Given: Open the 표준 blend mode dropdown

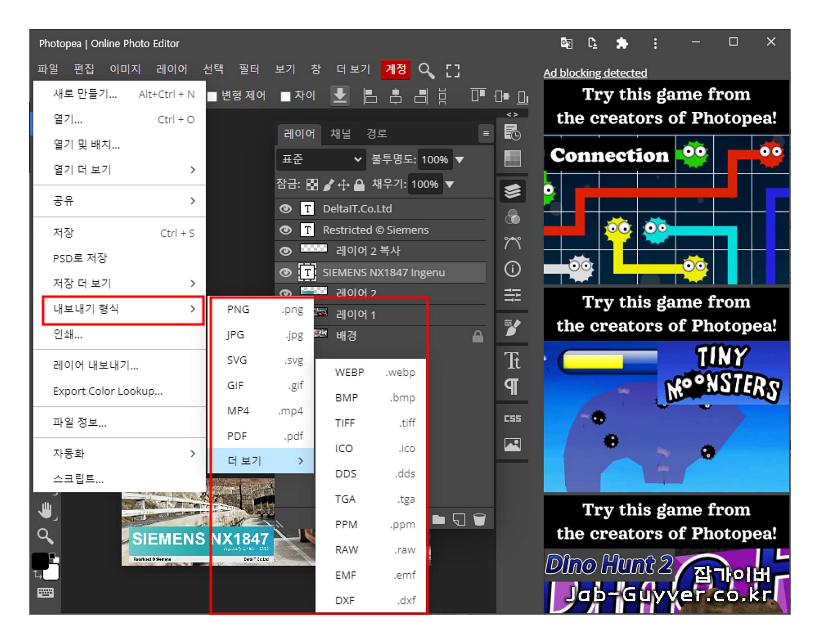Looking at the screenshot, I should (321, 160).
